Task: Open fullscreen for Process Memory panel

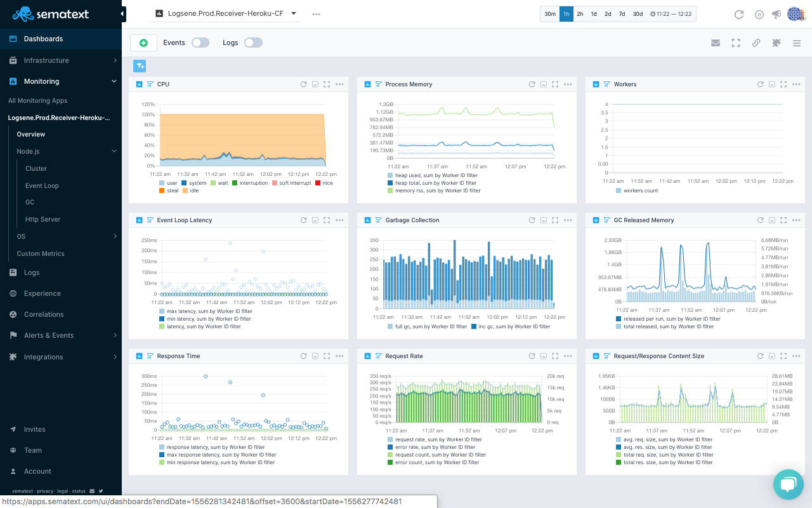Action: point(555,84)
